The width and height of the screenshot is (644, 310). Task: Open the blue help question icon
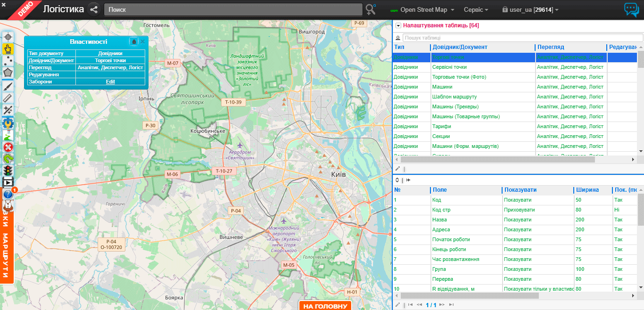[8, 194]
